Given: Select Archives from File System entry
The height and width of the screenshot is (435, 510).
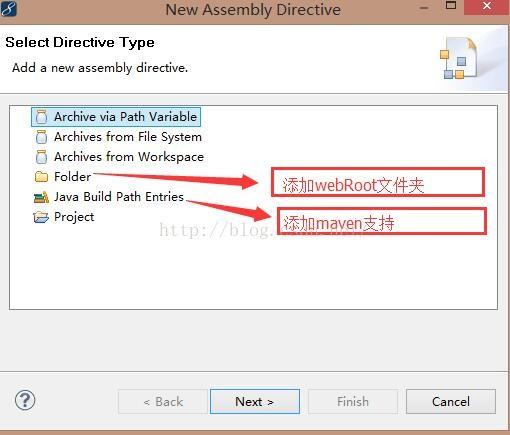Looking at the screenshot, I should (128, 137).
